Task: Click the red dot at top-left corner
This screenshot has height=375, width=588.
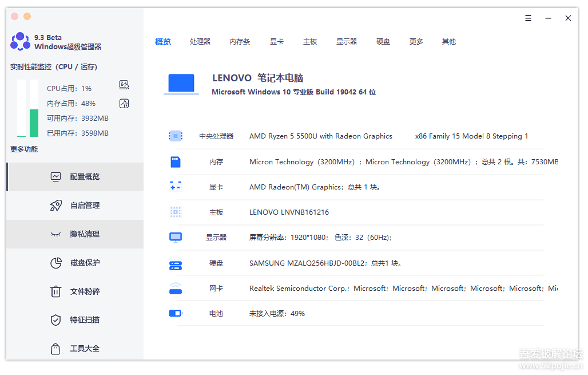Action: [x=15, y=16]
